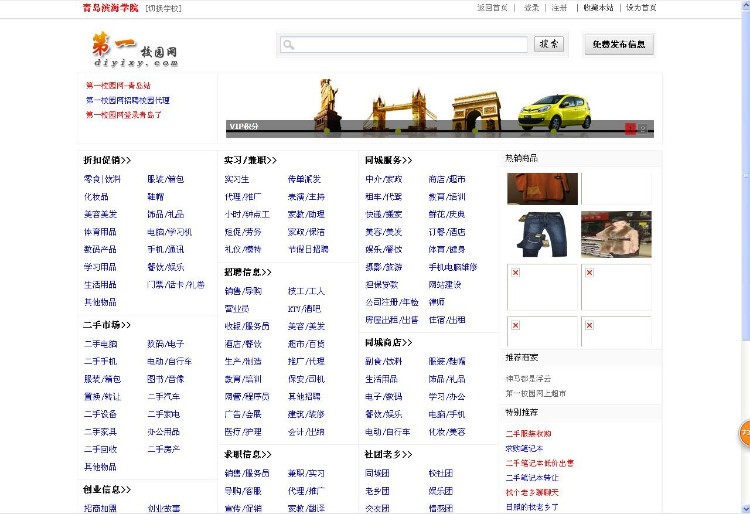Open the 房屋出租/出售 category
The image size is (750, 514).
(x=392, y=320)
